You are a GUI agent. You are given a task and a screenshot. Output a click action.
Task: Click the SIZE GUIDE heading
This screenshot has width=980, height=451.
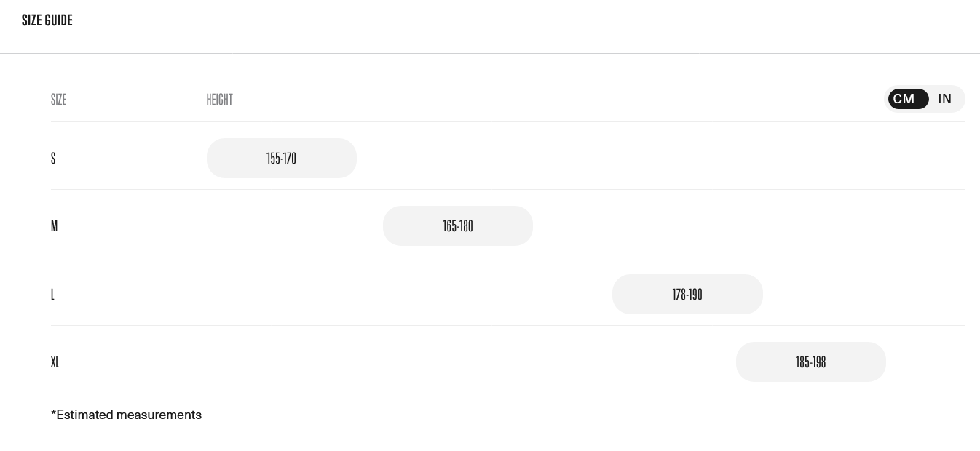point(47,20)
